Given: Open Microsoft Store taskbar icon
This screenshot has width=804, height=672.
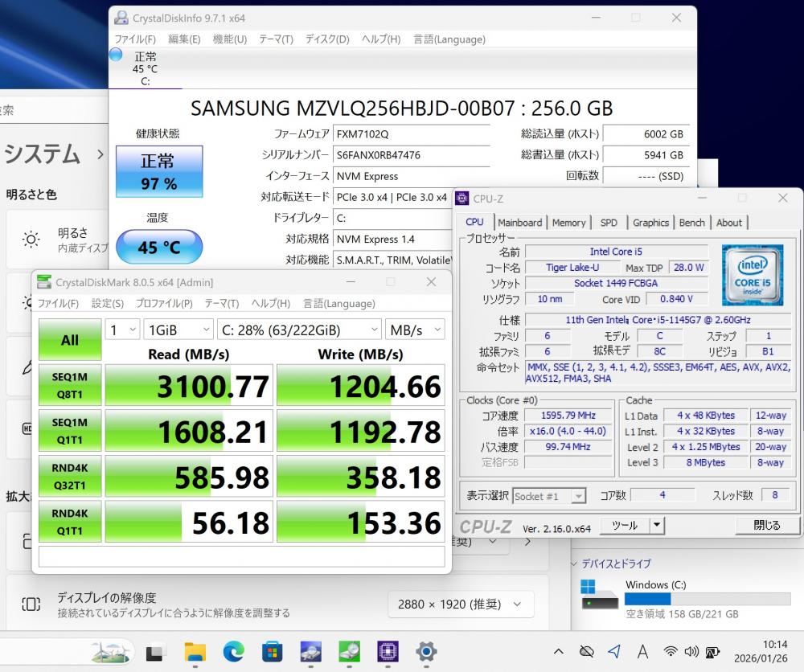Looking at the screenshot, I should (x=273, y=651).
